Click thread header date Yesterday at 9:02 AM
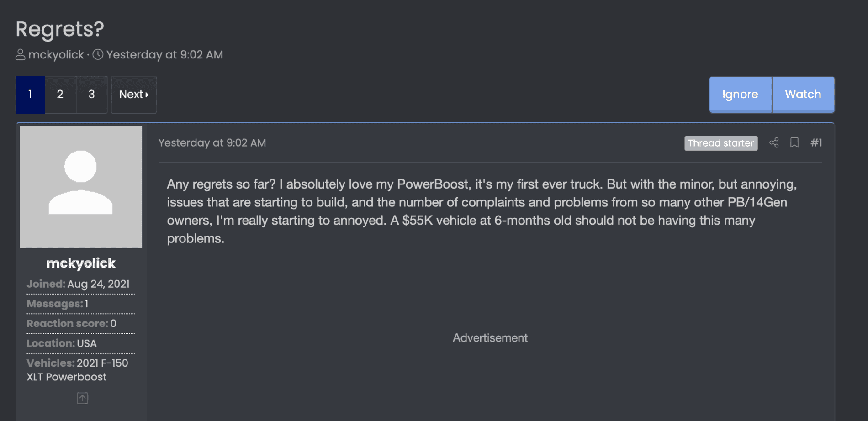This screenshot has height=421, width=868. tap(164, 55)
